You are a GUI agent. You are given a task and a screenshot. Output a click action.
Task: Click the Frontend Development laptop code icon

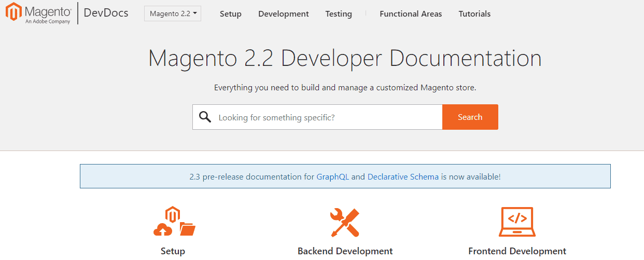517,222
